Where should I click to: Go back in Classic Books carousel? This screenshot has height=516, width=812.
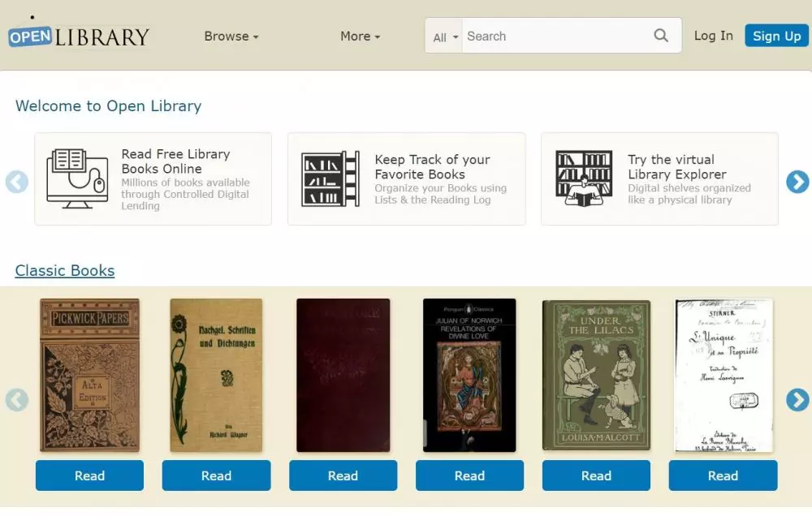click(x=17, y=400)
